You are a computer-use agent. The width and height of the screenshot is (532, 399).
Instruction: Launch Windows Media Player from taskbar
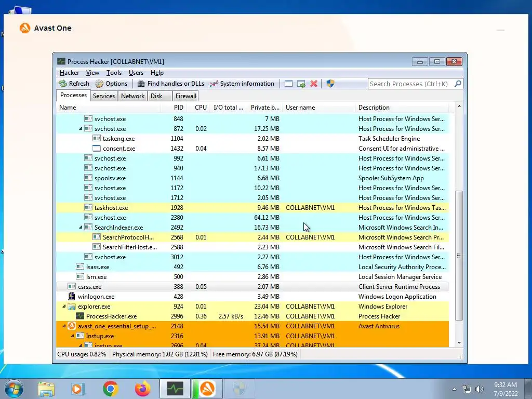coord(77,389)
